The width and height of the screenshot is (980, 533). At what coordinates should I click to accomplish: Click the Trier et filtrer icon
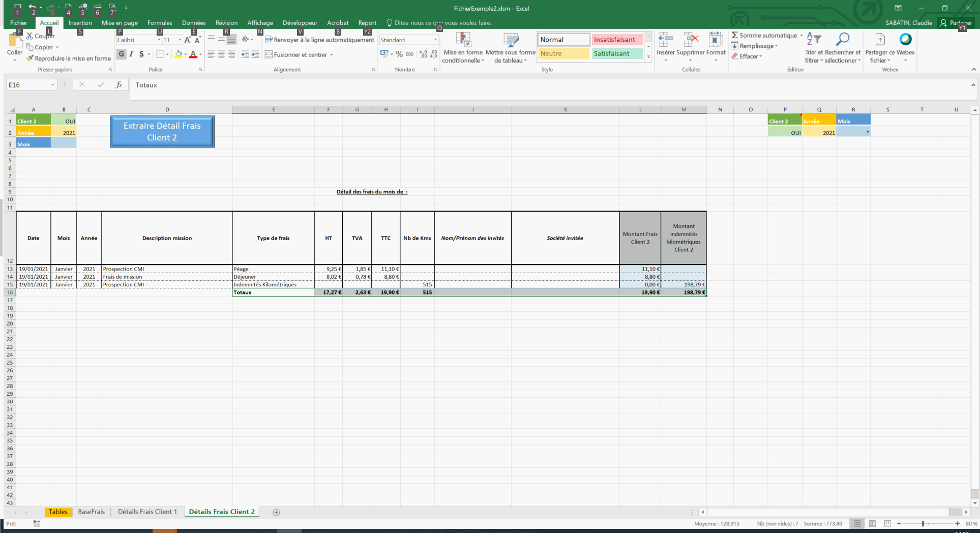(814, 40)
